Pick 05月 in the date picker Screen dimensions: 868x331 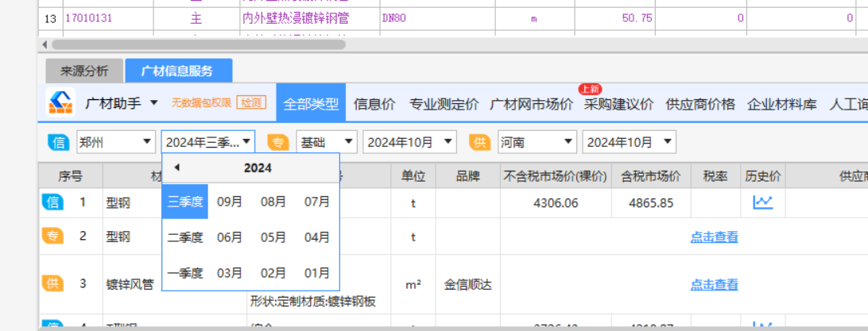273,237
